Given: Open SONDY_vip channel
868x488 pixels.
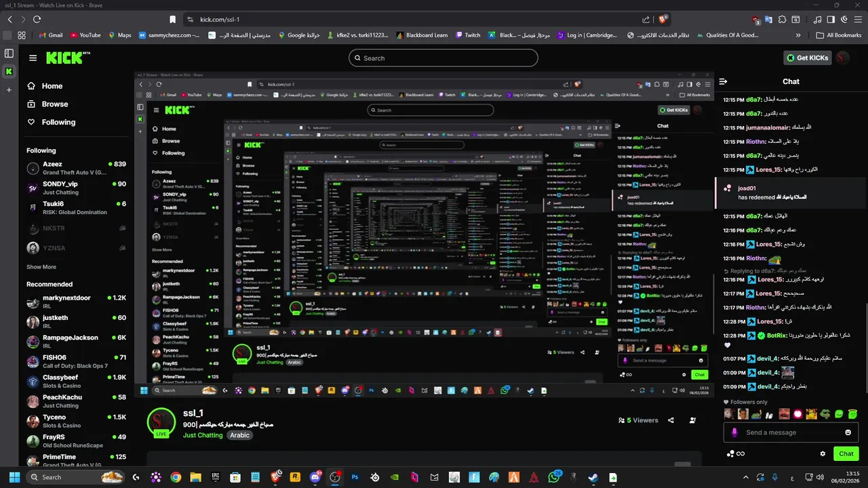Looking at the screenshot, I should tap(76, 188).
